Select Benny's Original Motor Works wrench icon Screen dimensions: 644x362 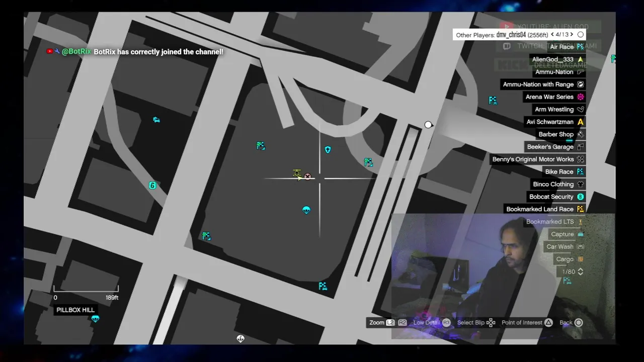(581, 159)
